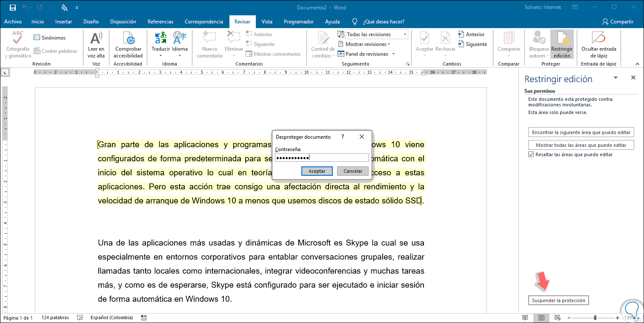This screenshot has width=644, height=323.
Task: Go to Siguiente change in Cambios group
Action: point(472,44)
